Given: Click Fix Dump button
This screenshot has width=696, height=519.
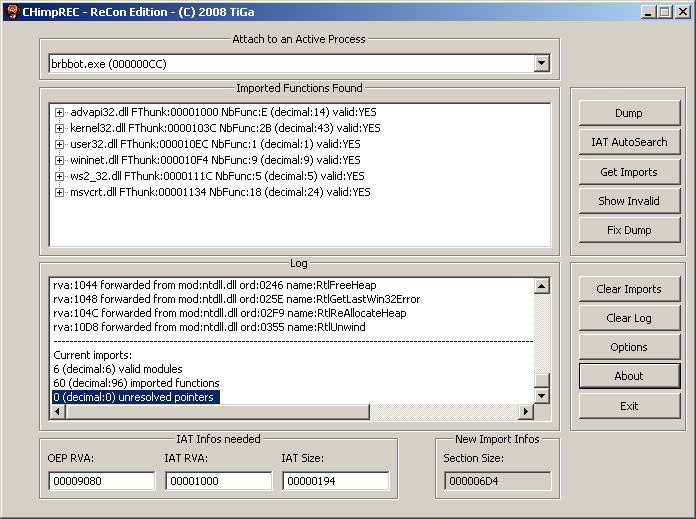Looking at the screenshot, I should coord(628,230).
